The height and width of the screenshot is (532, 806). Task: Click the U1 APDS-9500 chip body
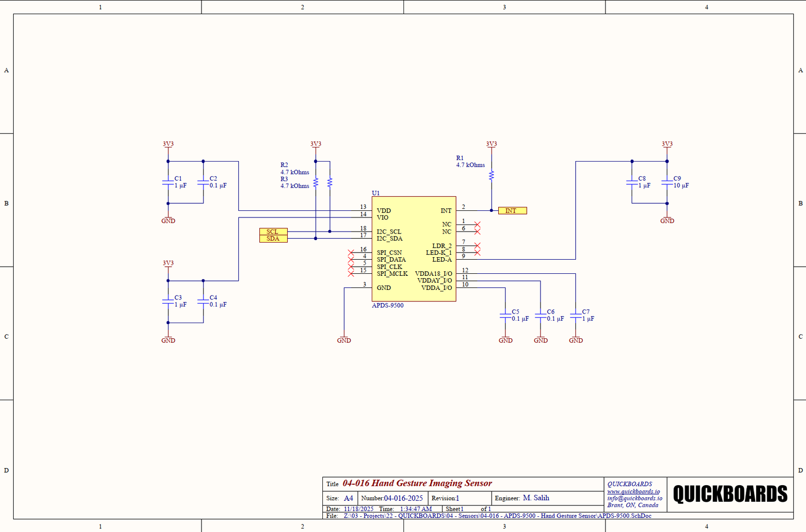414,249
